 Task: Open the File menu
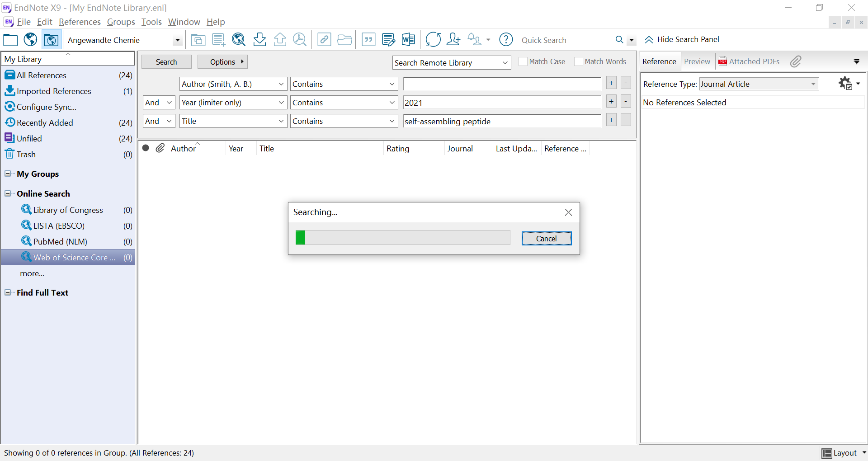[x=24, y=22]
